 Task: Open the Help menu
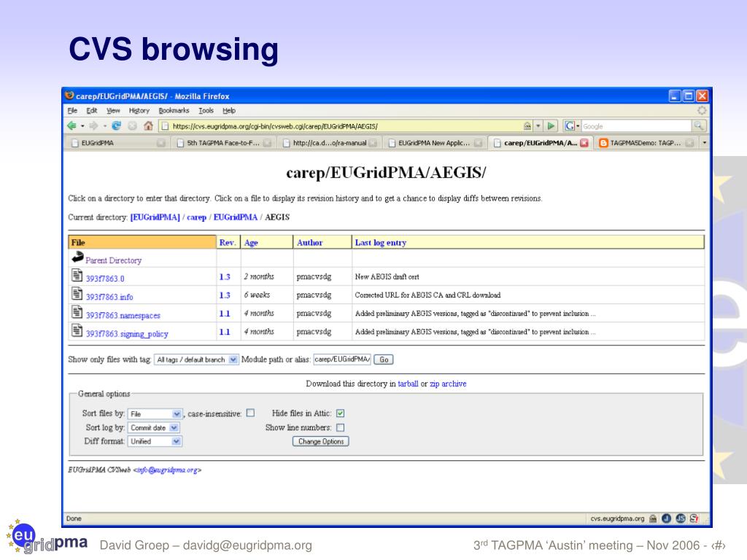click(228, 111)
